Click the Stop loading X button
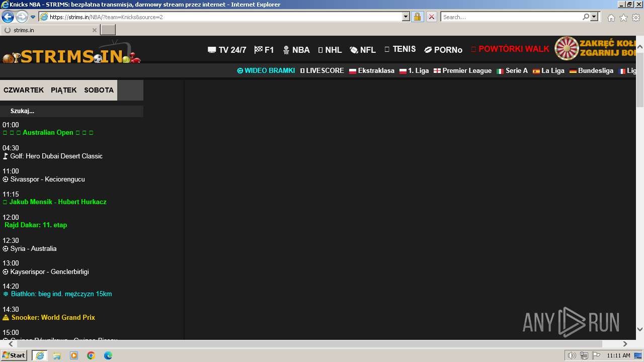 [x=431, y=17]
